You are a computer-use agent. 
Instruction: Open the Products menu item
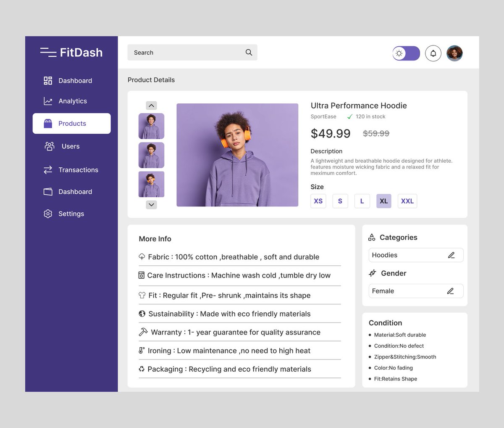point(72,124)
